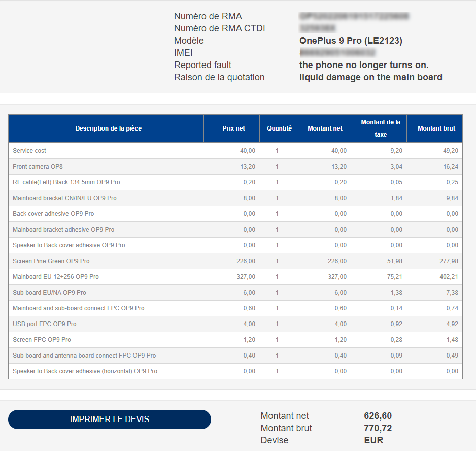Select 'the phone no longer turns on.' text
Screen dimensions: 476x451
click(364, 65)
